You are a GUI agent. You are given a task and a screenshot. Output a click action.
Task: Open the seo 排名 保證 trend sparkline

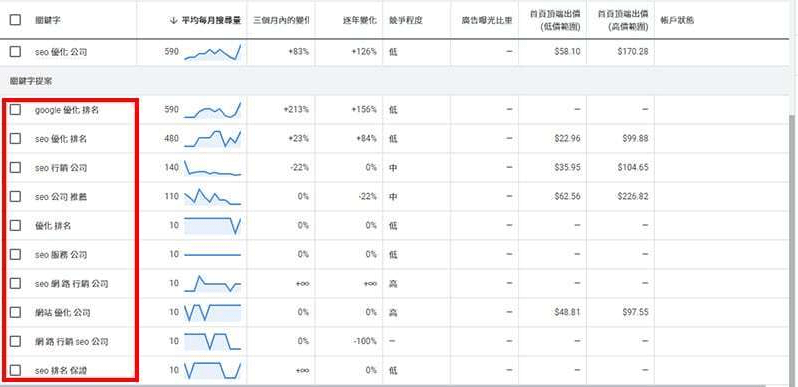pos(213,370)
